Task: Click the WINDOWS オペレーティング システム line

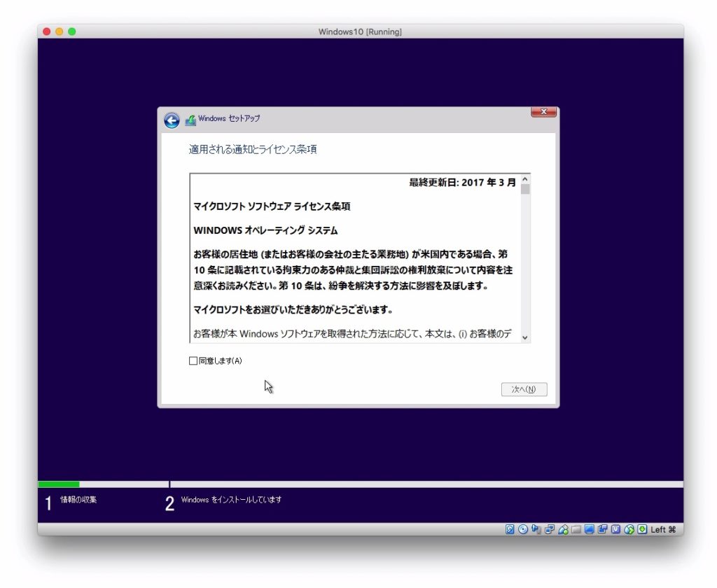Action: (265, 230)
